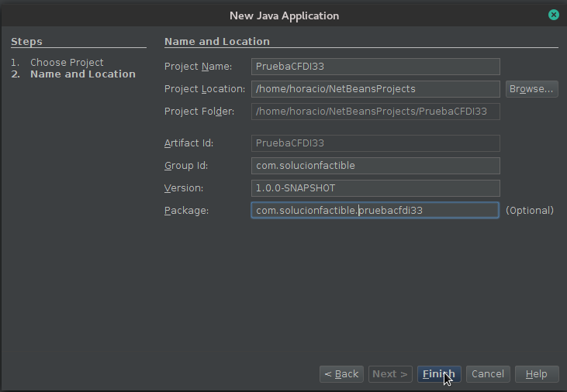Click the Project Name text field
Image resolution: width=567 pixels, height=392 pixels.
pyautogui.click(x=375, y=67)
